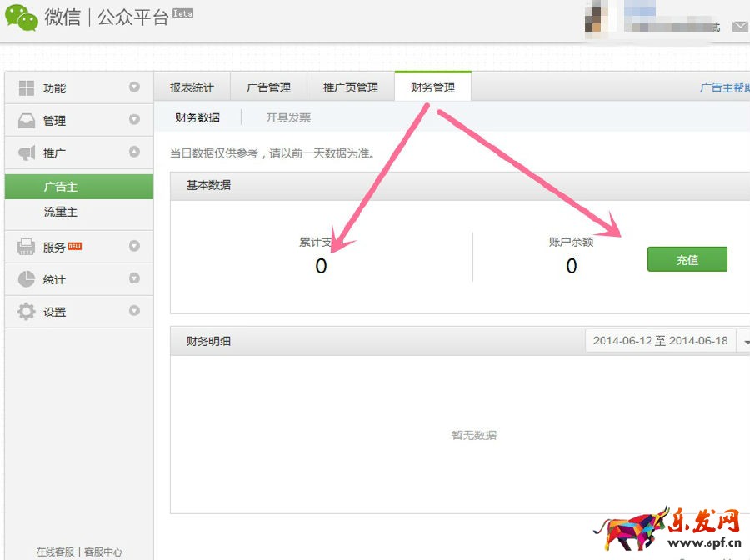Screen dimensions: 750x560
Task: Select 流量主 in the sidebar
Action: (x=61, y=212)
